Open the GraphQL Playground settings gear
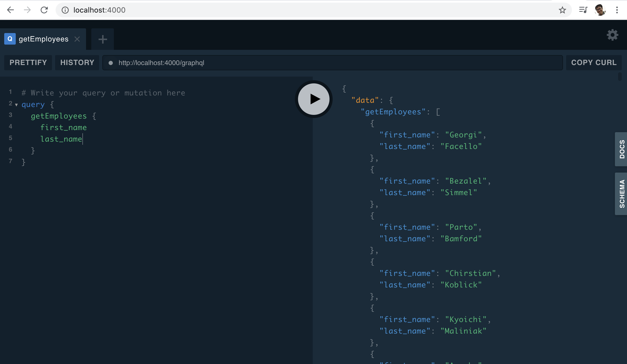 pyautogui.click(x=612, y=35)
